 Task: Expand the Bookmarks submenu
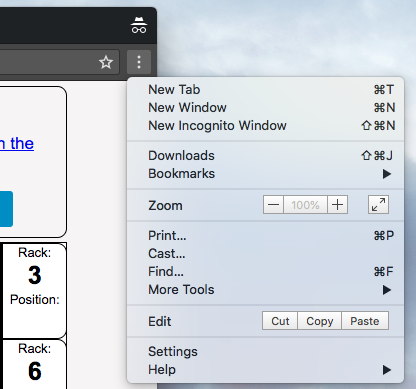[x=266, y=174]
